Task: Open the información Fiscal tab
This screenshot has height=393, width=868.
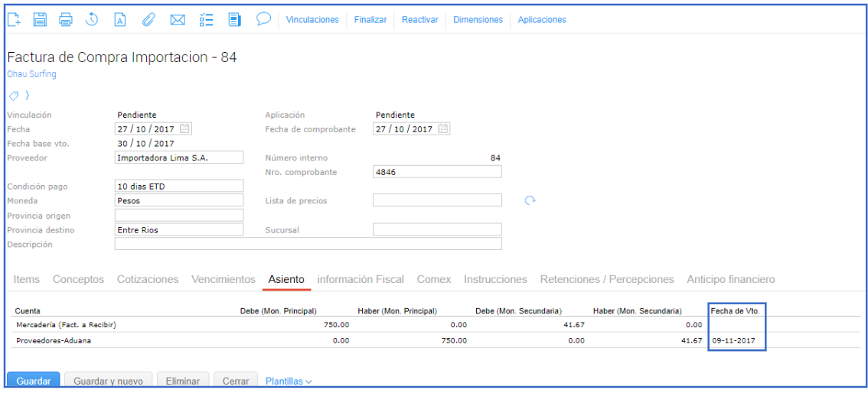Action: 361,280
